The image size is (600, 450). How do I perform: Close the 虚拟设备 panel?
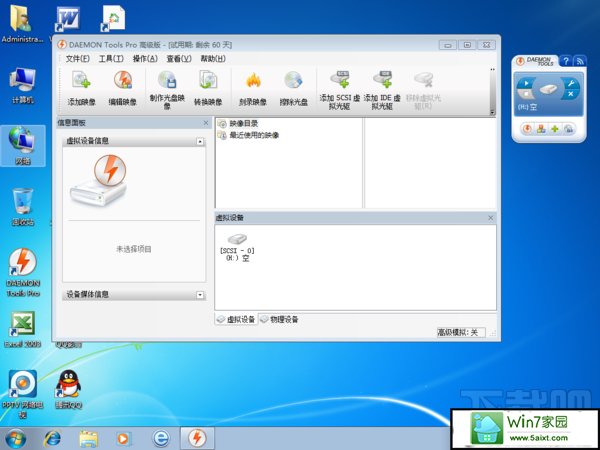pyautogui.click(x=491, y=218)
